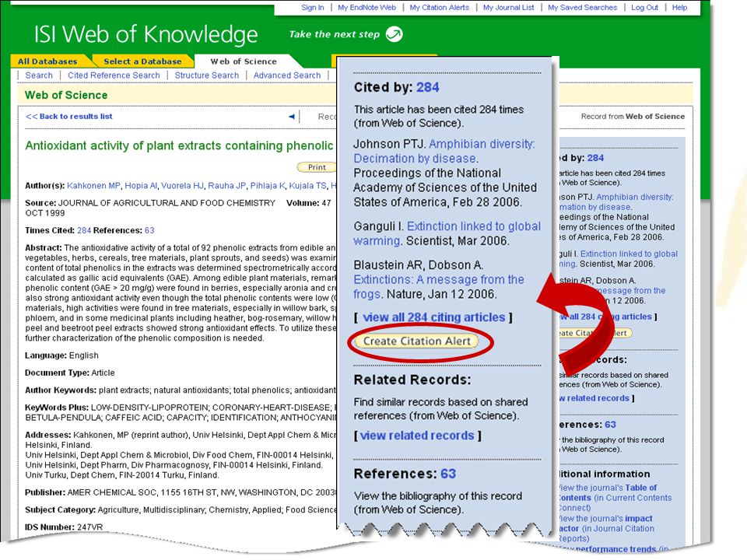Open Extinctions: A message from the frogs link

pos(438,287)
